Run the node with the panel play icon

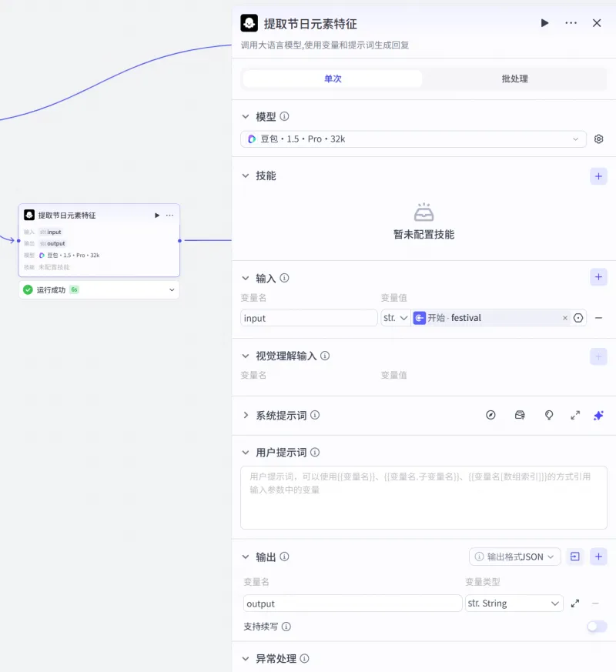545,23
